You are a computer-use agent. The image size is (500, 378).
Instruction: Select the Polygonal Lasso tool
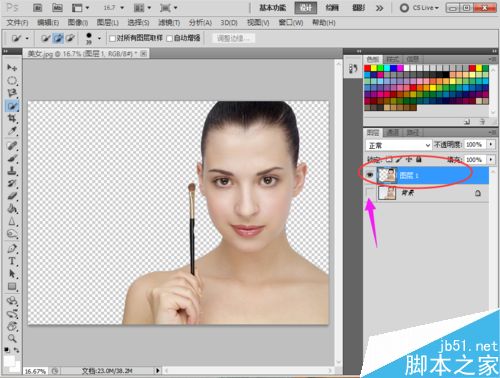point(12,93)
